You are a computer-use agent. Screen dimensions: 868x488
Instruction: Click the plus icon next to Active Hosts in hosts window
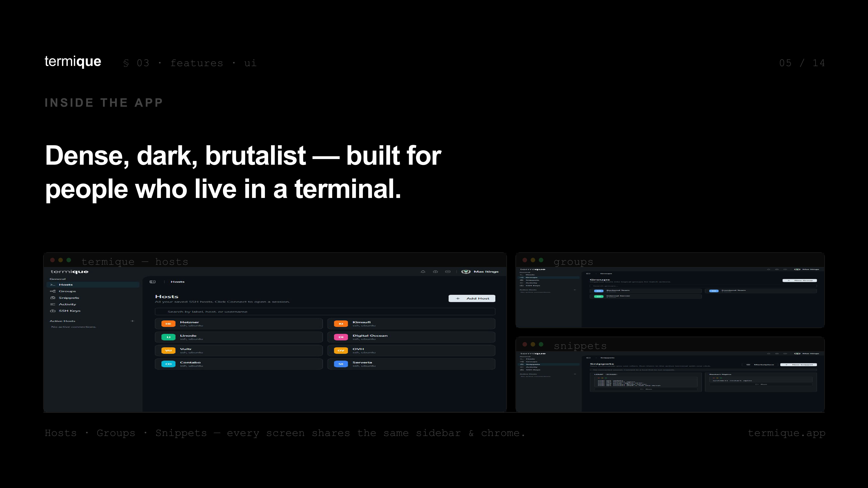(x=132, y=321)
